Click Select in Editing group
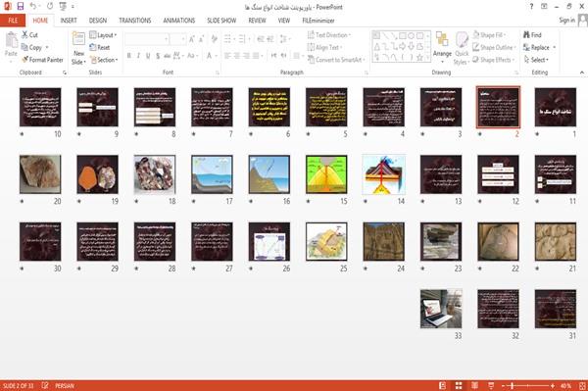The width and height of the screenshot is (588, 391). [536, 60]
